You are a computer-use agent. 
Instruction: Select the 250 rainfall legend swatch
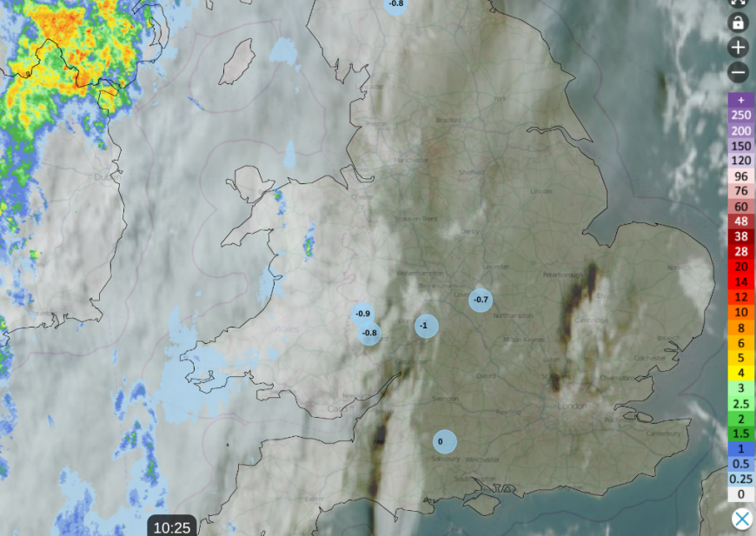[x=741, y=116]
